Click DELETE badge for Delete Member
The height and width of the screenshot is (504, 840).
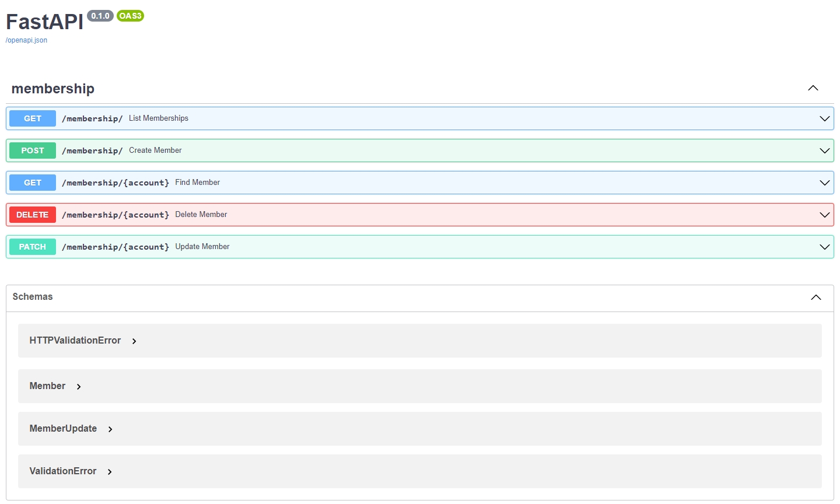[x=33, y=215]
